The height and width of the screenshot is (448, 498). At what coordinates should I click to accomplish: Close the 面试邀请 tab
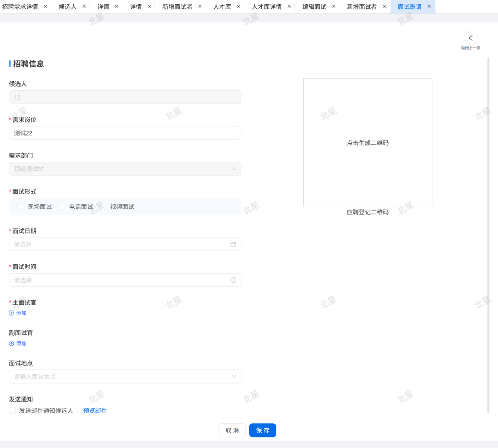(429, 7)
